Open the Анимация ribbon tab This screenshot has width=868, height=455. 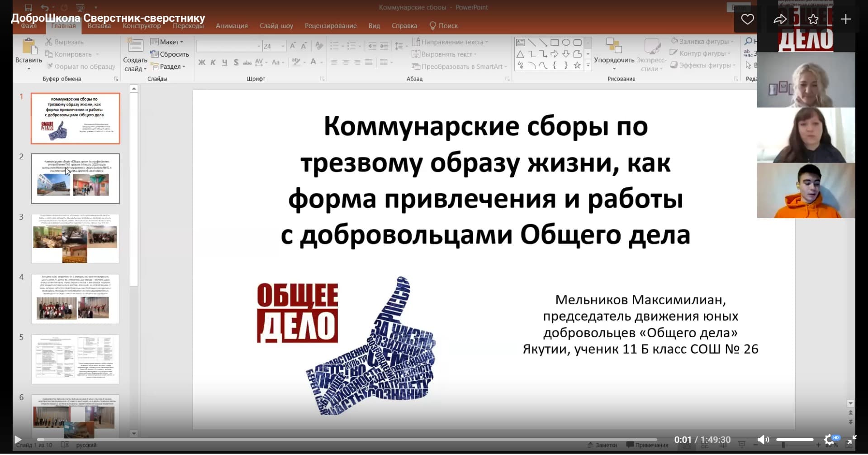point(232,26)
